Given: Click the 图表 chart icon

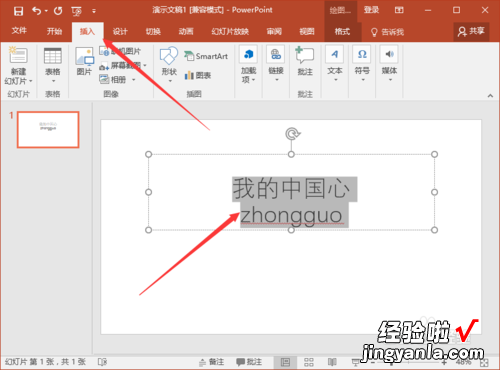Looking at the screenshot, I should click(189, 75).
